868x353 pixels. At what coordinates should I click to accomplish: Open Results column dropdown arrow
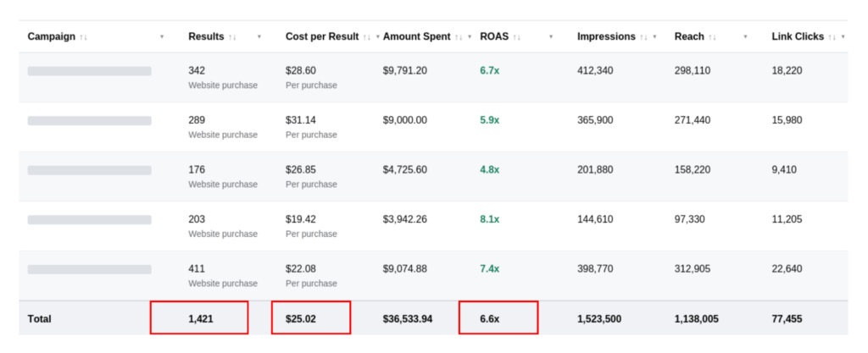(x=259, y=37)
